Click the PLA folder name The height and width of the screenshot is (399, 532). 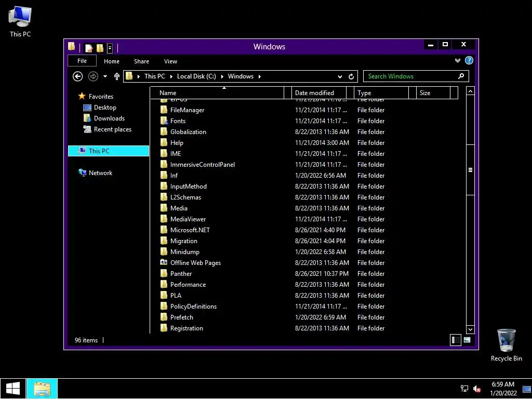[176, 296]
